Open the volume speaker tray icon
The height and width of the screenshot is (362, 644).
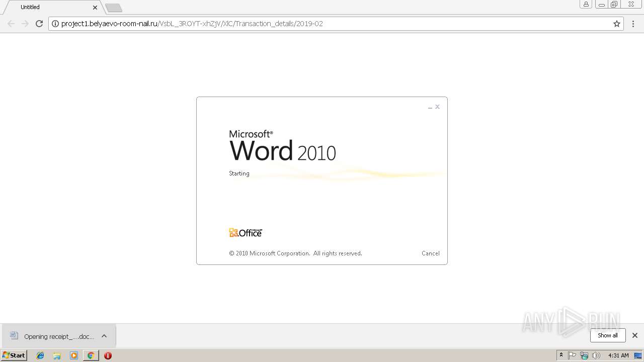tap(596, 355)
